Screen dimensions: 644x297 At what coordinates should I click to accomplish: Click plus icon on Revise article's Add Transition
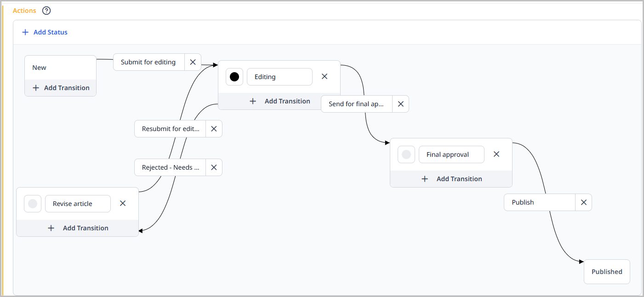pyautogui.click(x=51, y=228)
